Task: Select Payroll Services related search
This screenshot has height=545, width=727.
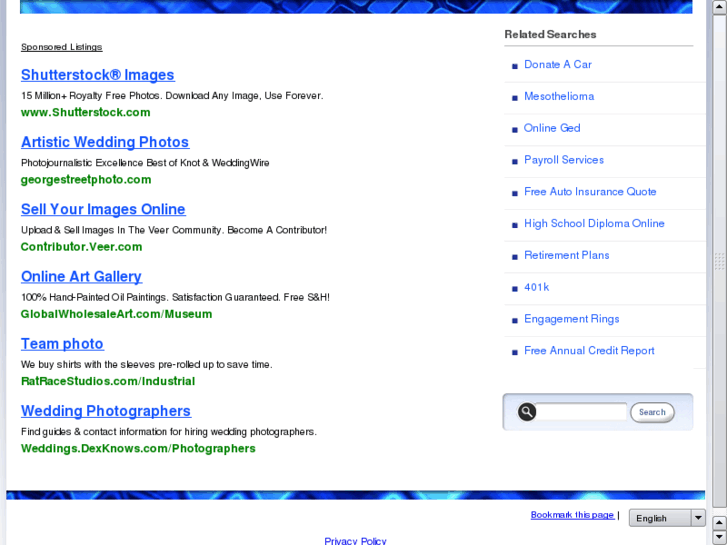Action: click(x=564, y=160)
